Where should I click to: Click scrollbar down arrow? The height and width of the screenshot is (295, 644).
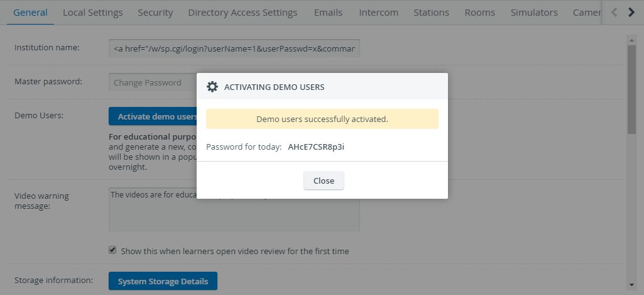(x=631, y=285)
